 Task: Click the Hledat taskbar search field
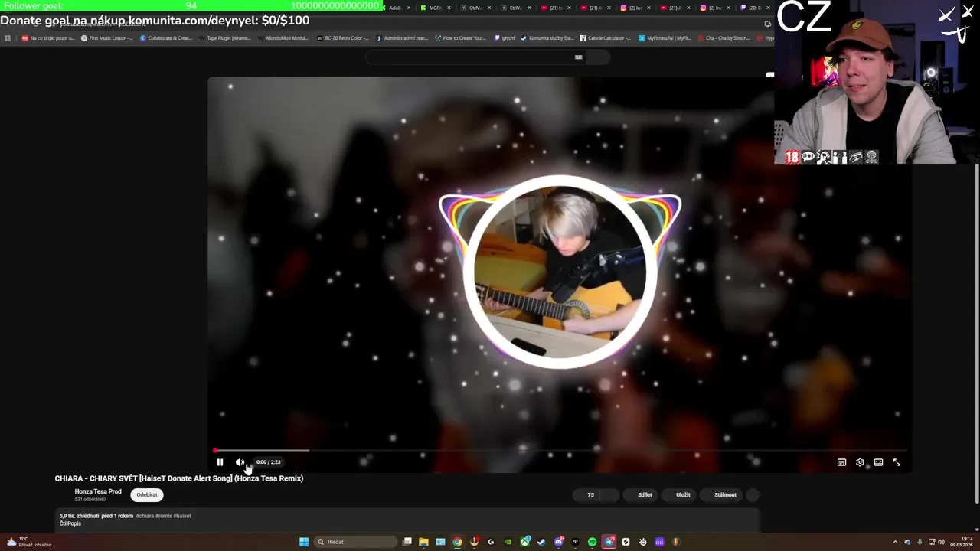tap(356, 542)
